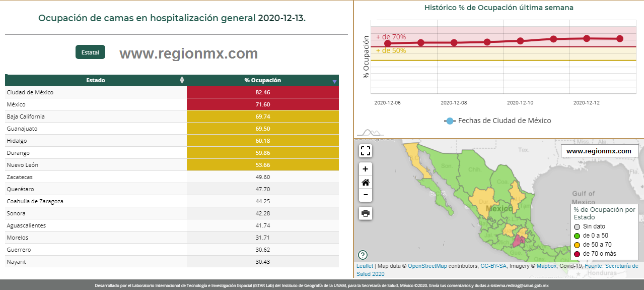Click the yellow 'de 50 a 70' legend swatch
The width and height of the screenshot is (644, 290).
click(578, 245)
